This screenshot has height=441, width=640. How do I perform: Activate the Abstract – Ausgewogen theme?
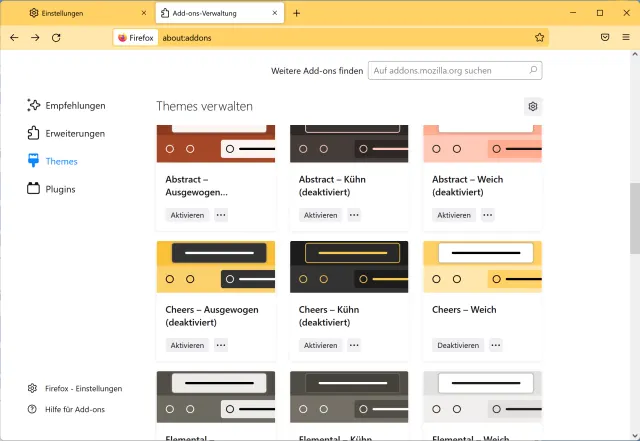[187, 215]
